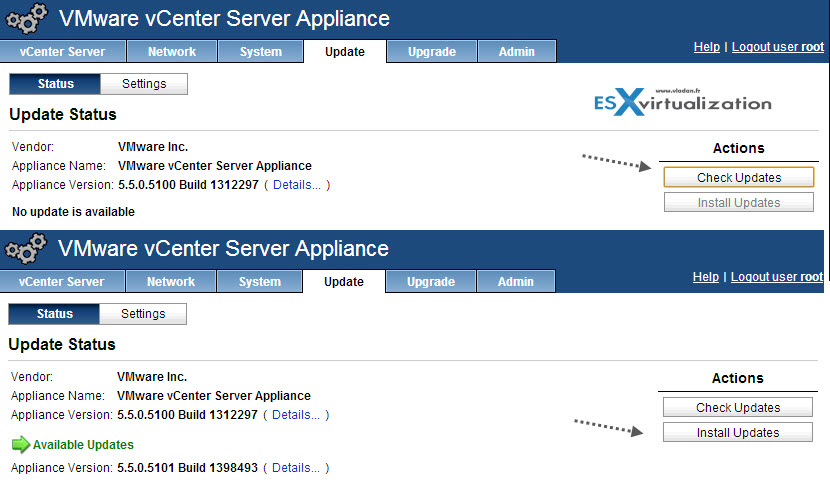Open Network tab in the lower screenshot
This screenshot has width=830, height=486.
171,281
